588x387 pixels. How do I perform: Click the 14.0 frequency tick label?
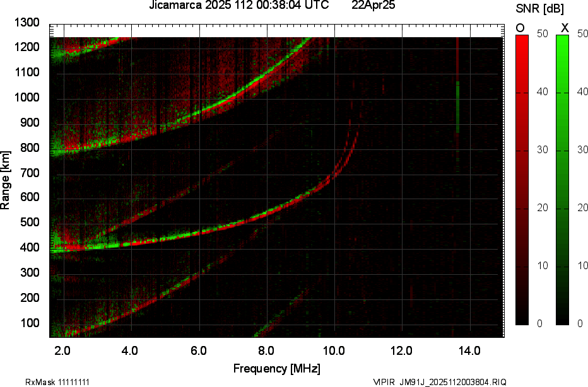[x=469, y=350]
